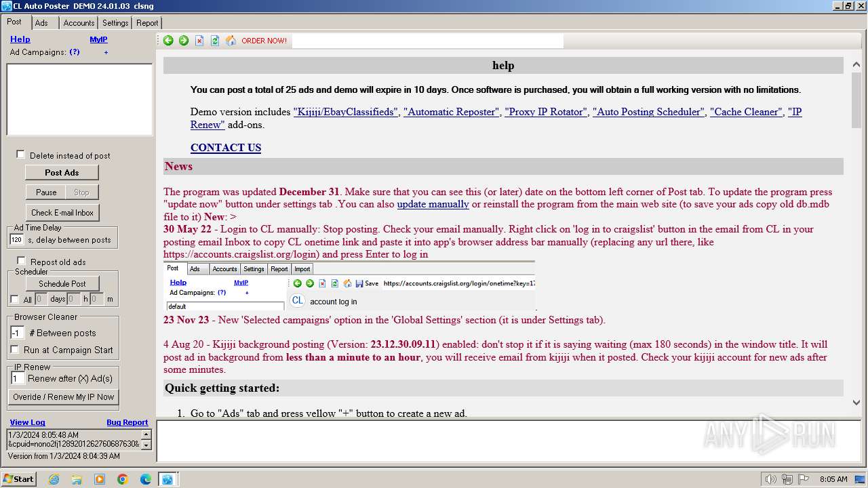868x488 pixels.
Task: Open the Cache Cleaner link
Action: point(746,112)
